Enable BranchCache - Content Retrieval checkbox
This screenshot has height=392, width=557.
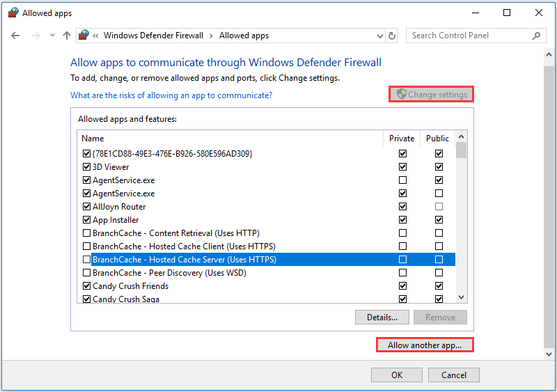click(x=86, y=233)
